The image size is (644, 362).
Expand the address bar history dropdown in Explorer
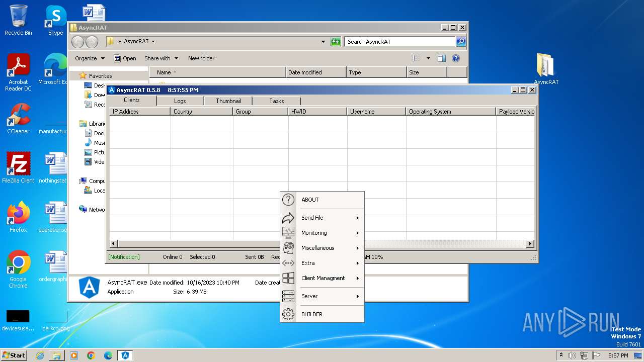tap(323, 42)
